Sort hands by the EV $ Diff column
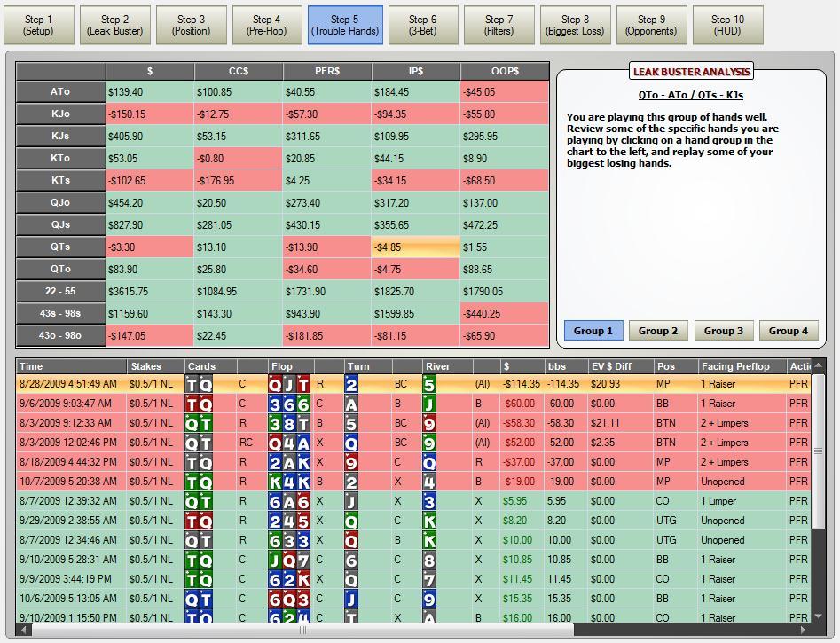Screen dimensions: 840x643 621,366
